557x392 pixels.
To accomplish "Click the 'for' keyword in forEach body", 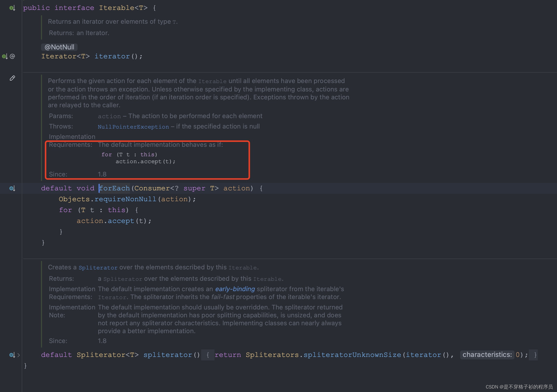I will tap(65, 210).
